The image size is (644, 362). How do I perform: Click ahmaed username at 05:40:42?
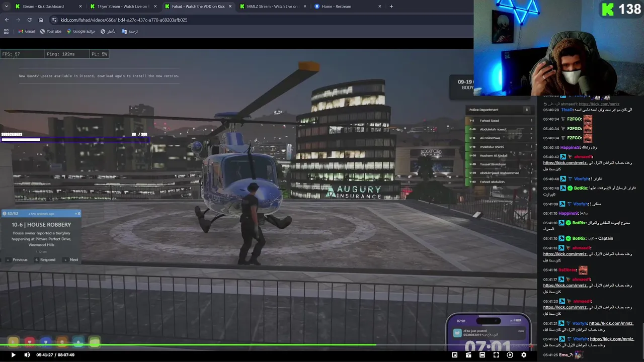tap(583, 157)
